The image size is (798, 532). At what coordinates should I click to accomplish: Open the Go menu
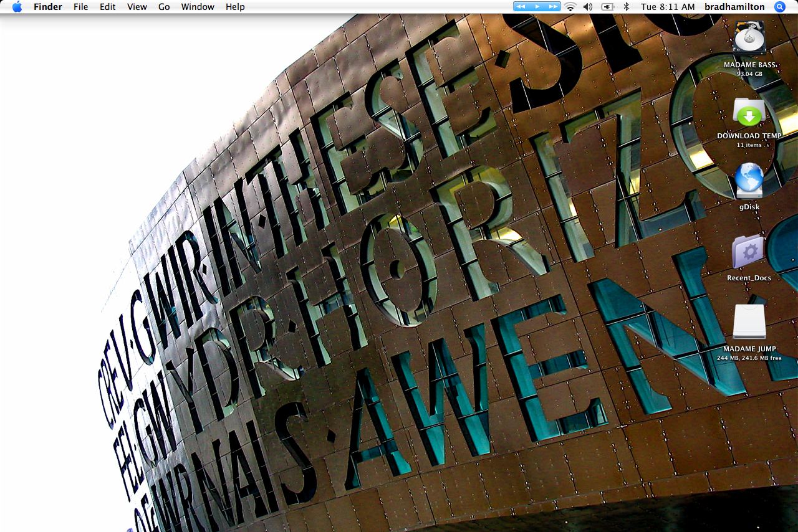tap(164, 7)
